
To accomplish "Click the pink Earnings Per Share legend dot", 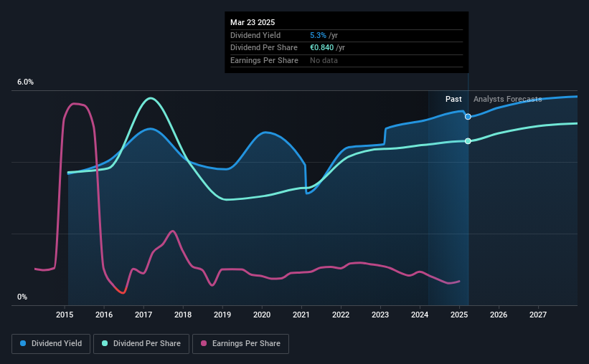I will (204, 343).
